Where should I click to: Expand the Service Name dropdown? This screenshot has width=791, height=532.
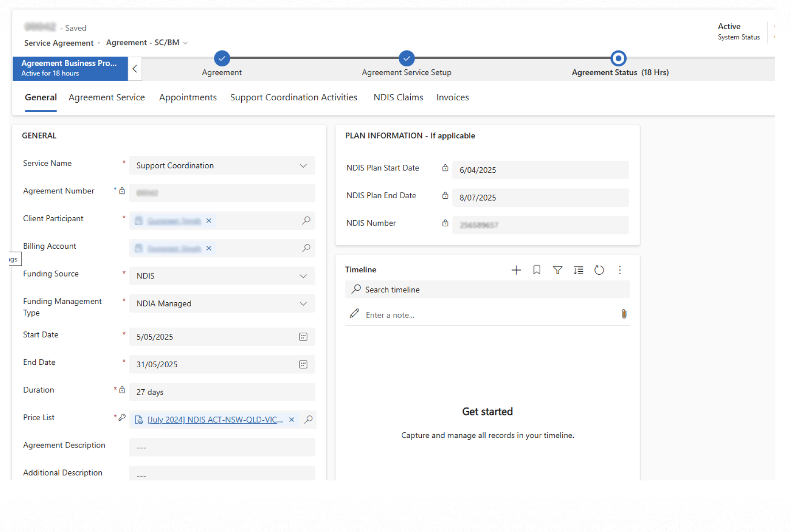[x=303, y=166]
